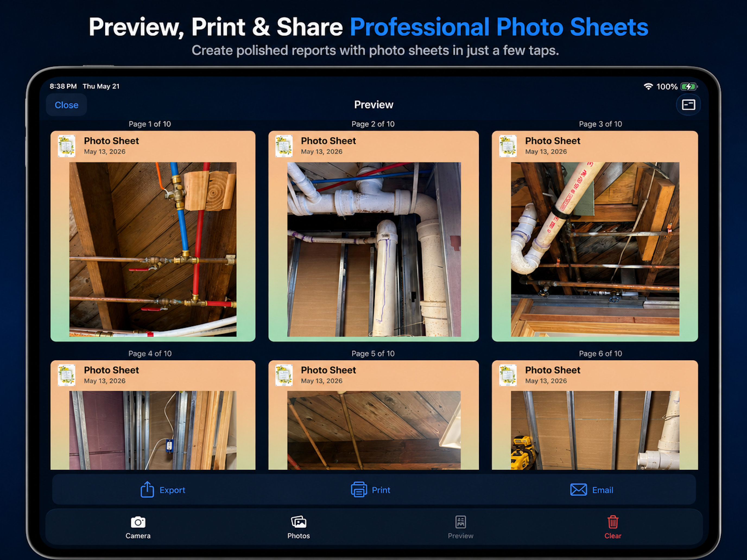
Task: Tap 'Photo Sheet' title on Page 5
Action: [328, 370]
